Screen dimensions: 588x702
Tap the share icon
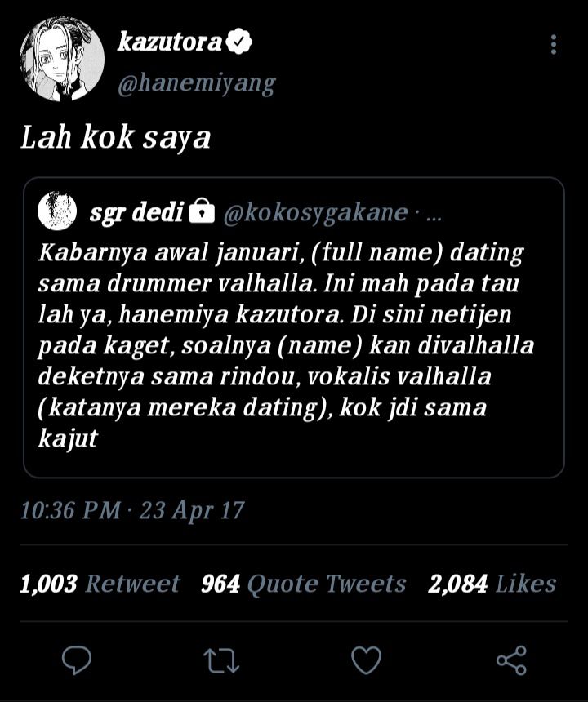tap(511, 660)
